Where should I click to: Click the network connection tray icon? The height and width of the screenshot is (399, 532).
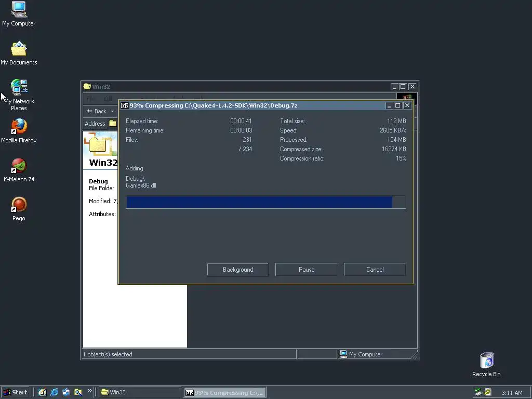[x=478, y=392]
